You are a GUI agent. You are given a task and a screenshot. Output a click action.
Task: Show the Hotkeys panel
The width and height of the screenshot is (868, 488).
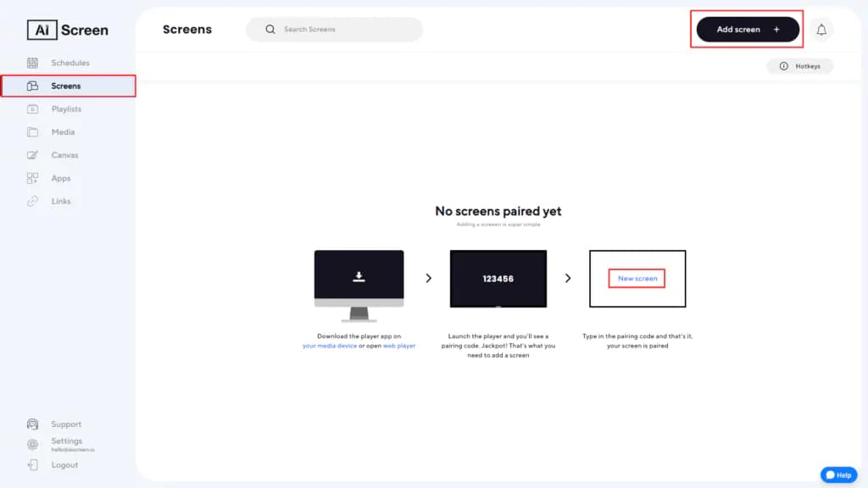click(x=800, y=66)
